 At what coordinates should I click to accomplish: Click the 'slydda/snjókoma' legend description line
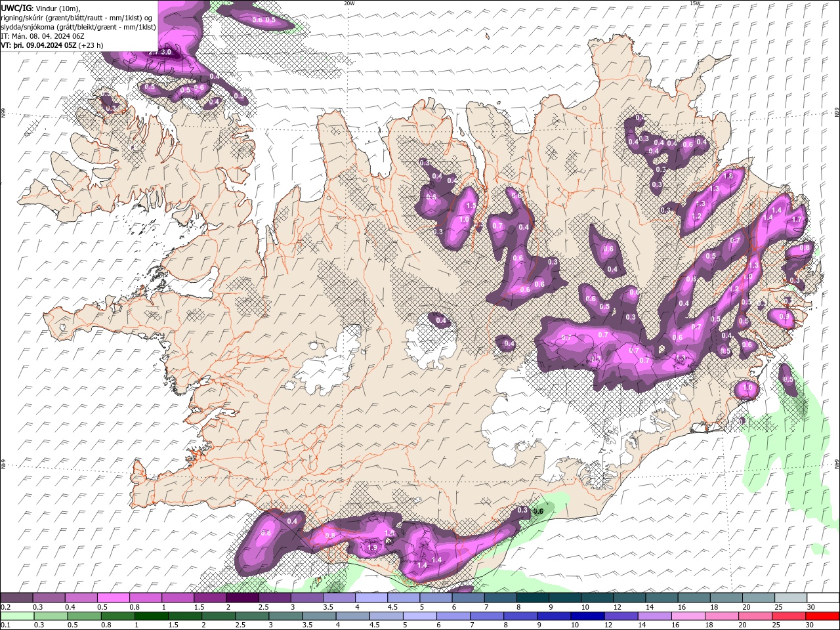79,27
